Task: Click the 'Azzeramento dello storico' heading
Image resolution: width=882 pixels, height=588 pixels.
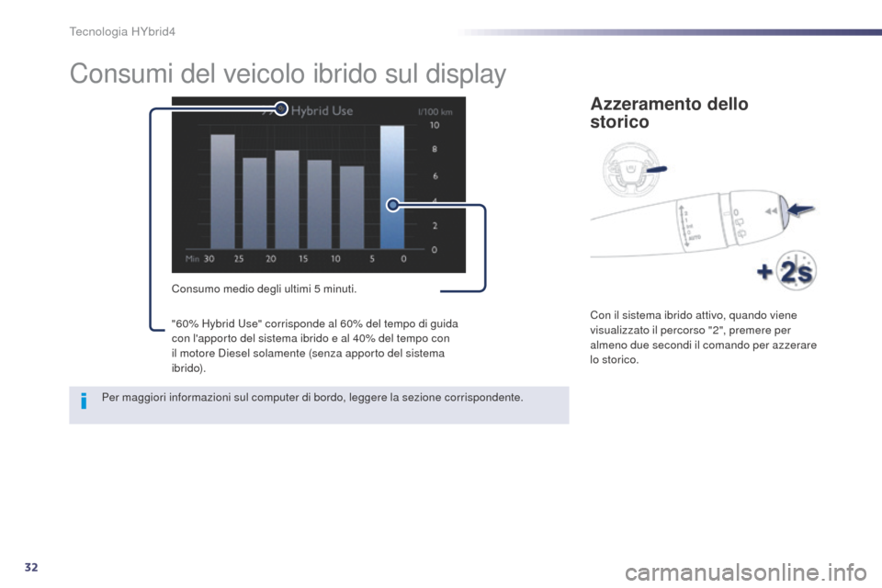Action: pos(669,112)
